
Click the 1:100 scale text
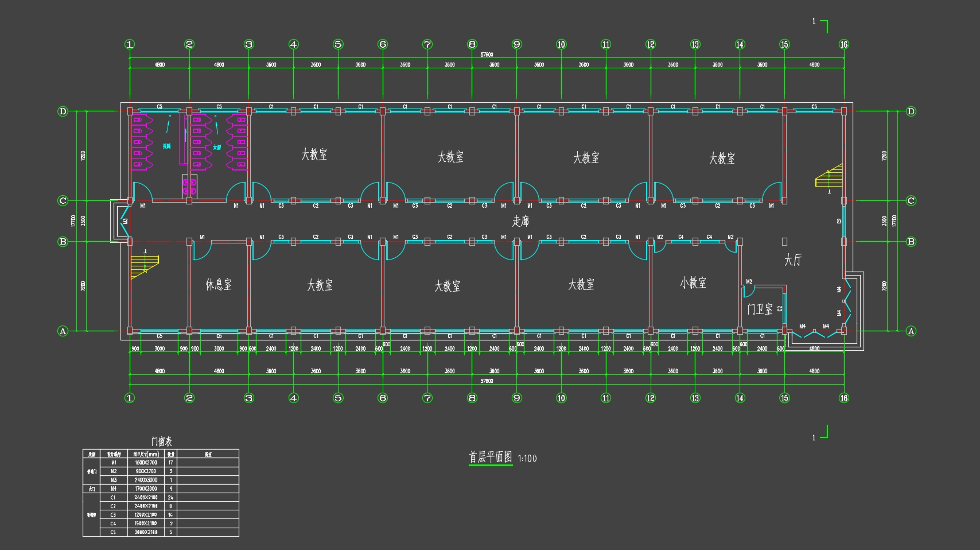point(527,459)
